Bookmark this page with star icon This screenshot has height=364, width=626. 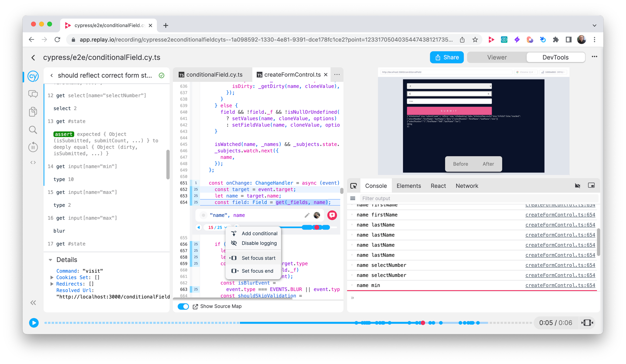(475, 40)
